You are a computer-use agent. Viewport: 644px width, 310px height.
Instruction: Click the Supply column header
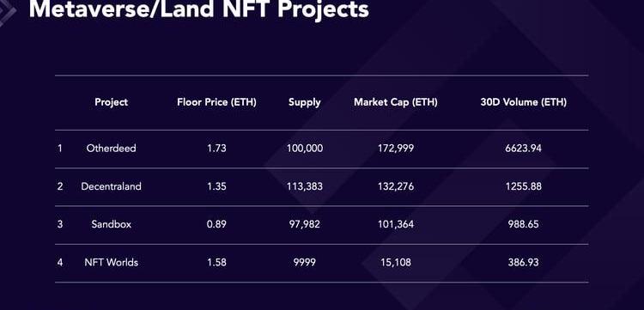(304, 103)
